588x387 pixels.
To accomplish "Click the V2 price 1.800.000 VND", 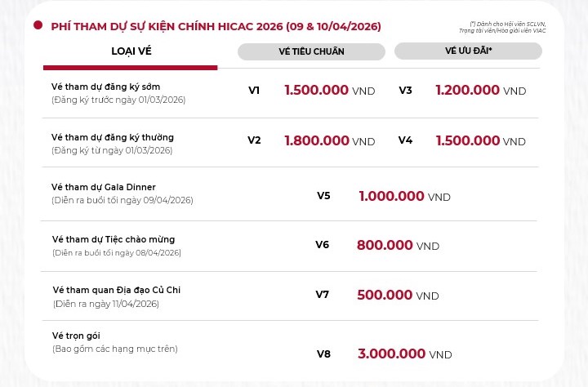I will tap(329, 140).
